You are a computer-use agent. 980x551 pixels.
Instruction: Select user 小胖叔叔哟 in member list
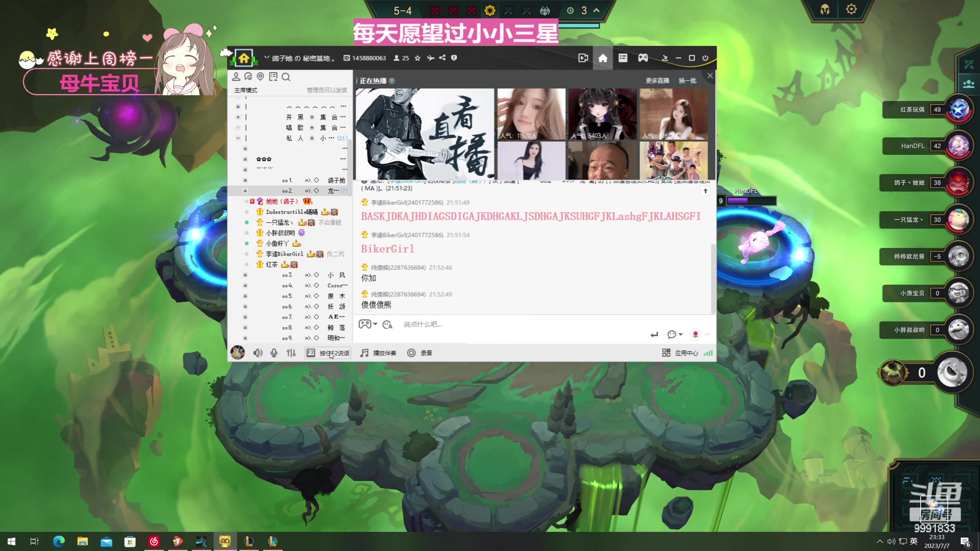pyautogui.click(x=280, y=233)
